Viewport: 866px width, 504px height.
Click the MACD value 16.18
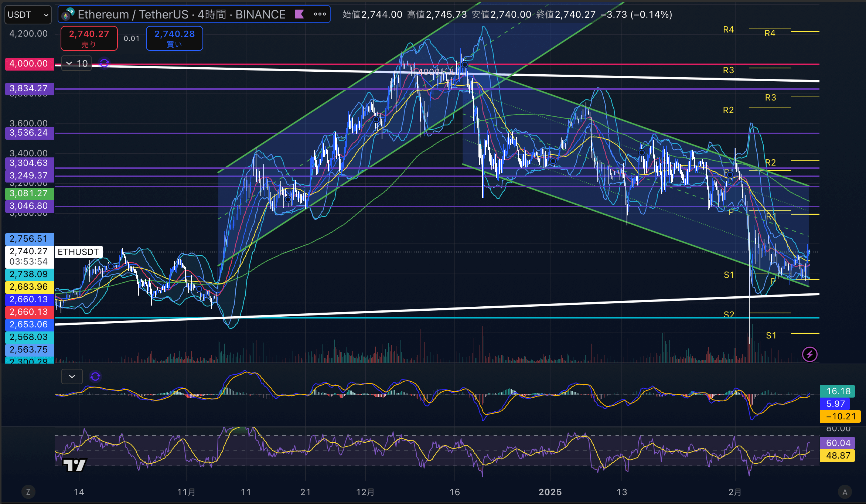pos(838,391)
